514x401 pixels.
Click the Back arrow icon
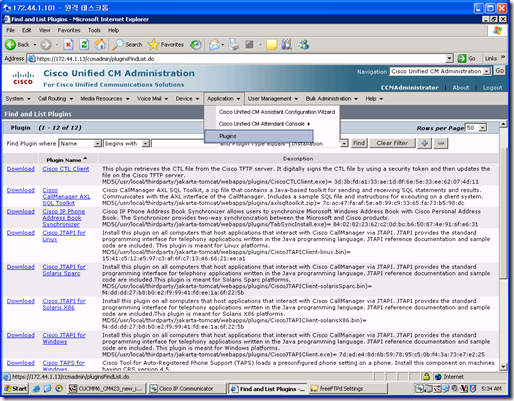[10, 44]
